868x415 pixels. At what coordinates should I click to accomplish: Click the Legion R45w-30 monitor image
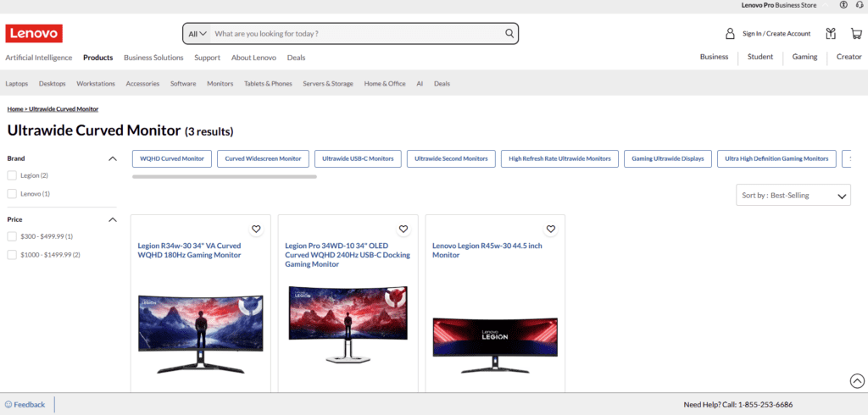[495, 345]
